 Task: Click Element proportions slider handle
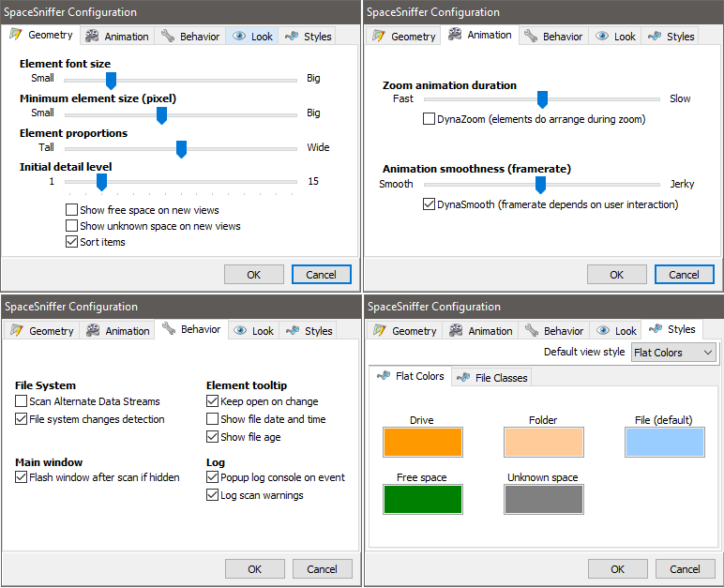click(181, 149)
